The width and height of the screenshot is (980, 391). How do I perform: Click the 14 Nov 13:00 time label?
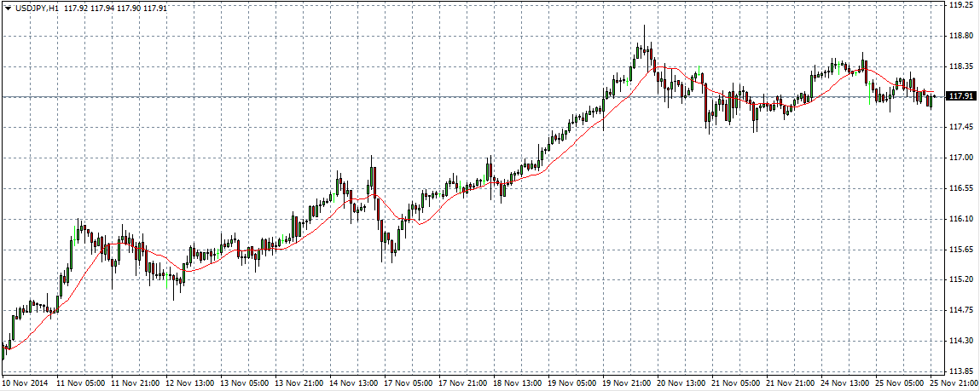coord(355,383)
